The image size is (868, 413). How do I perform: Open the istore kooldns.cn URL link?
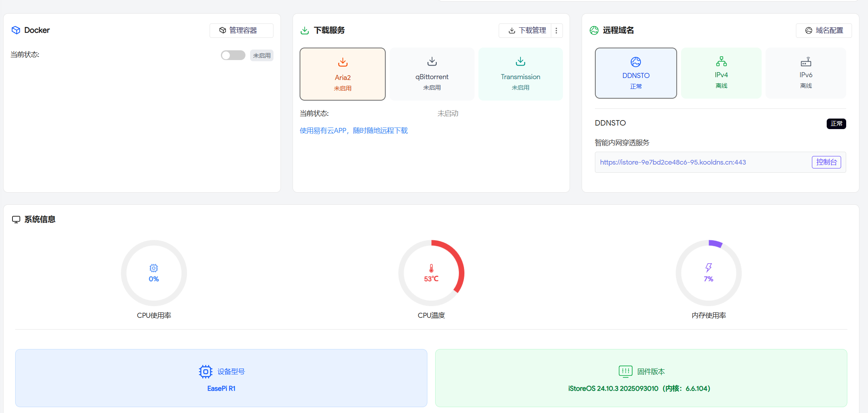[673, 162]
